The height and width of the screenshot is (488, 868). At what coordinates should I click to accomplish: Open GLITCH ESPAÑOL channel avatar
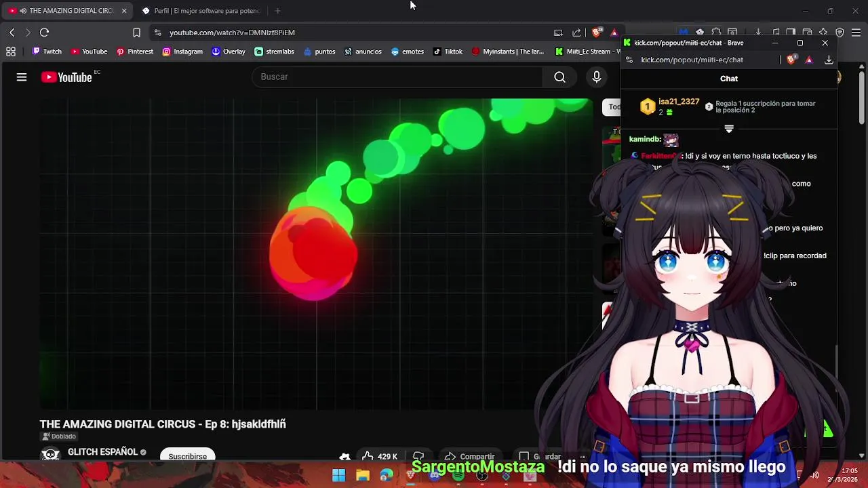(x=50, y=455)
